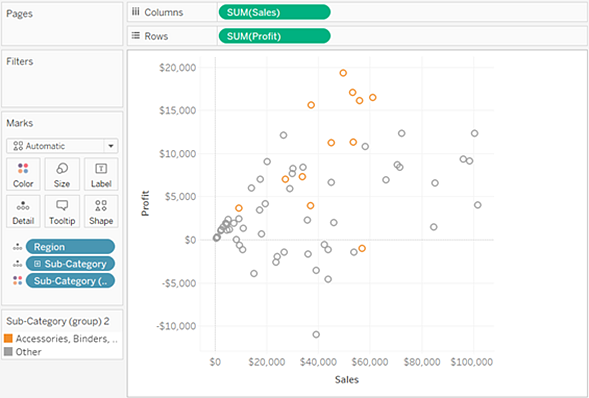
Task: Select the Region pill on Marks card
Action: [x=70, y=247]
